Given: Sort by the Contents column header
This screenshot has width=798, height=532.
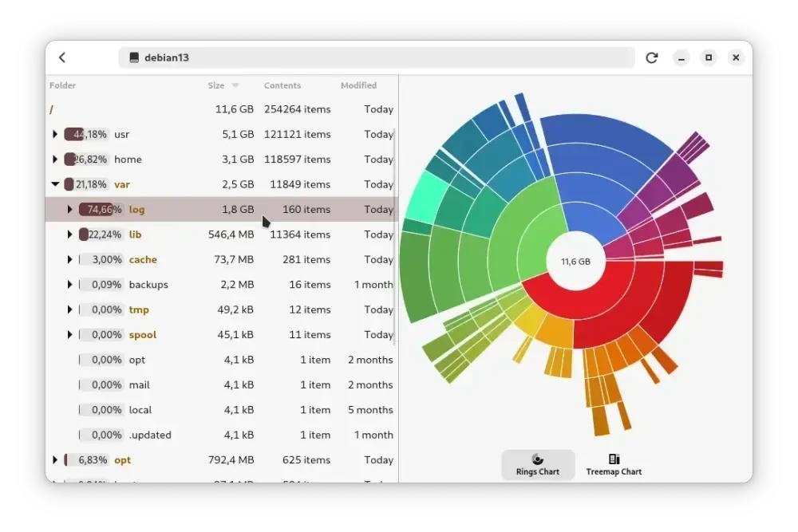Looking at the screenshot, I should point(282,85).
